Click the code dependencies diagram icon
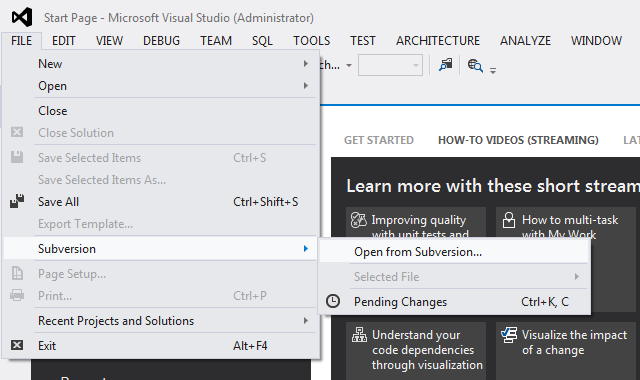The height and width of the screenshot is (380, 640). pos(359,335)
